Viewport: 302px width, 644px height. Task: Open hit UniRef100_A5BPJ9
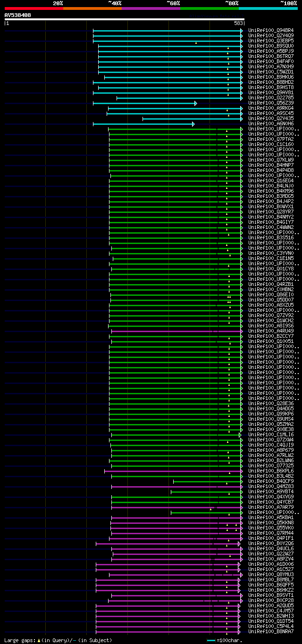(271, 51)
